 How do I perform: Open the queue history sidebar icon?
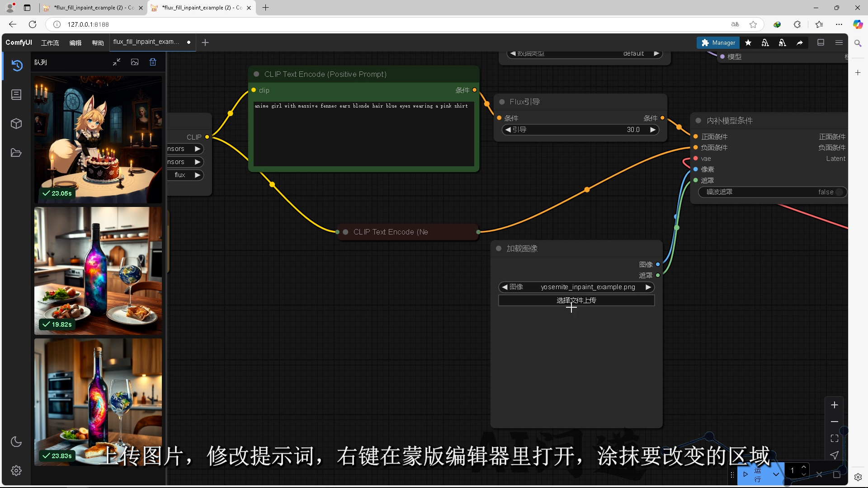(x=17, y=66)
